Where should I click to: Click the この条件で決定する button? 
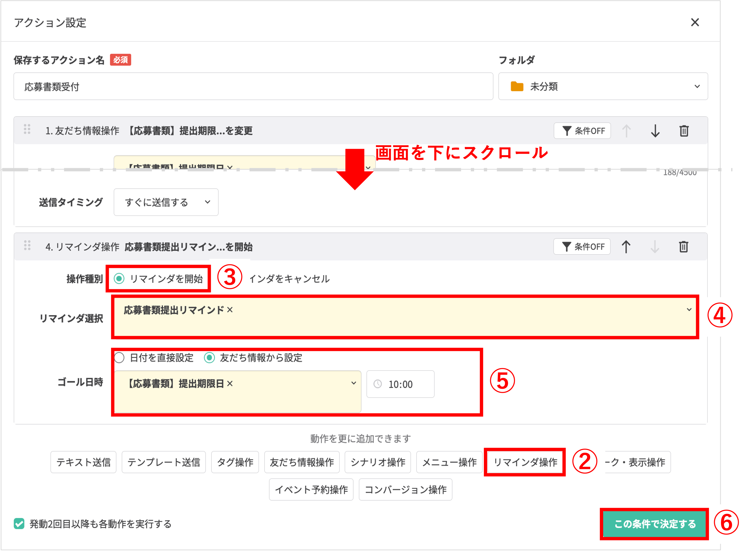coord(655,524)
